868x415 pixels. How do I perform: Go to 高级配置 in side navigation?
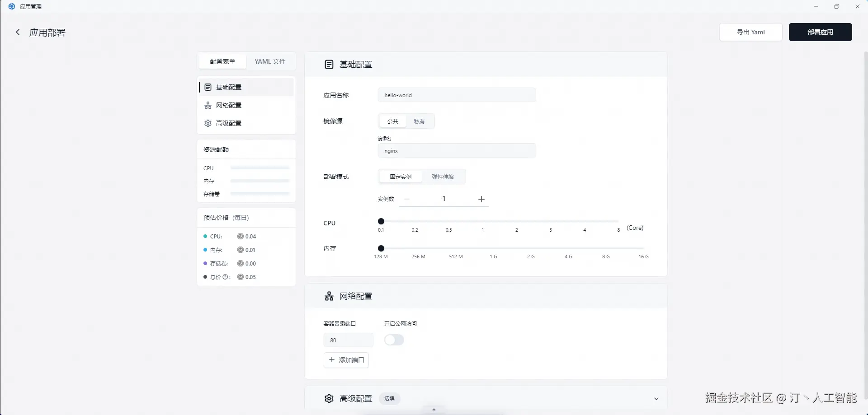tap(246, 123)
